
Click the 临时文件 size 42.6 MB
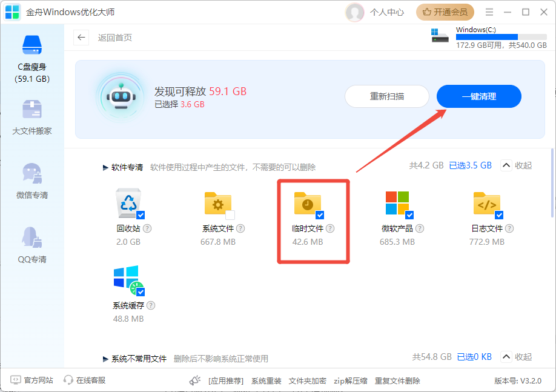coord(308,242)
